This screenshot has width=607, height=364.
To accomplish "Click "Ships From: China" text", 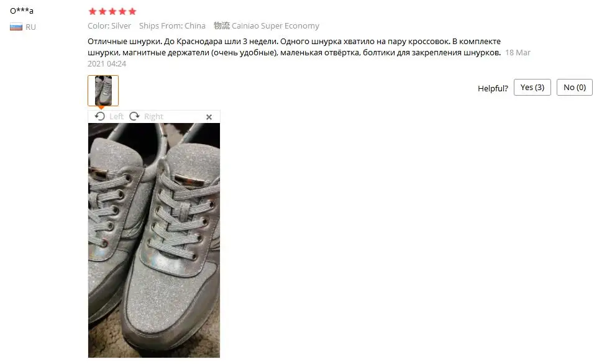I will (x=172, y=25).
